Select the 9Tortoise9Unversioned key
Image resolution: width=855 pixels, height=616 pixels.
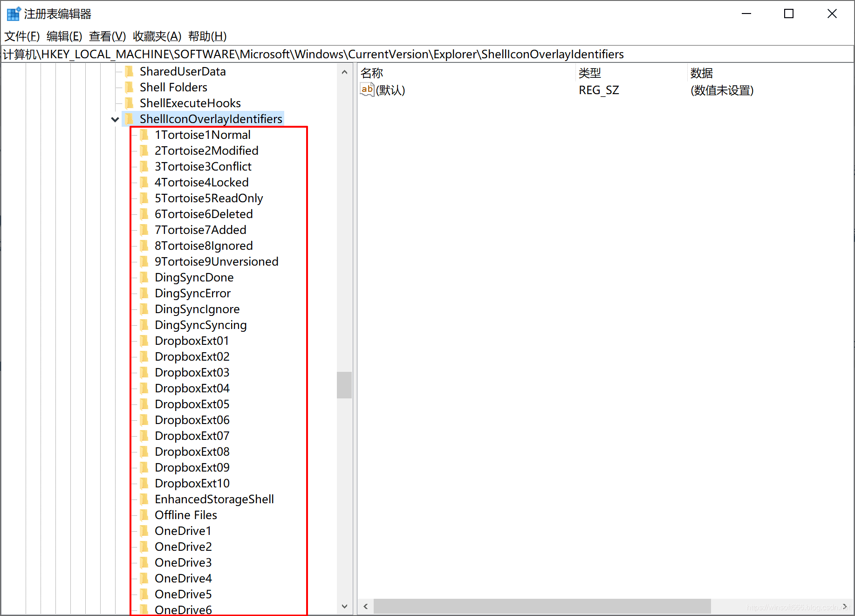point(216,262)
